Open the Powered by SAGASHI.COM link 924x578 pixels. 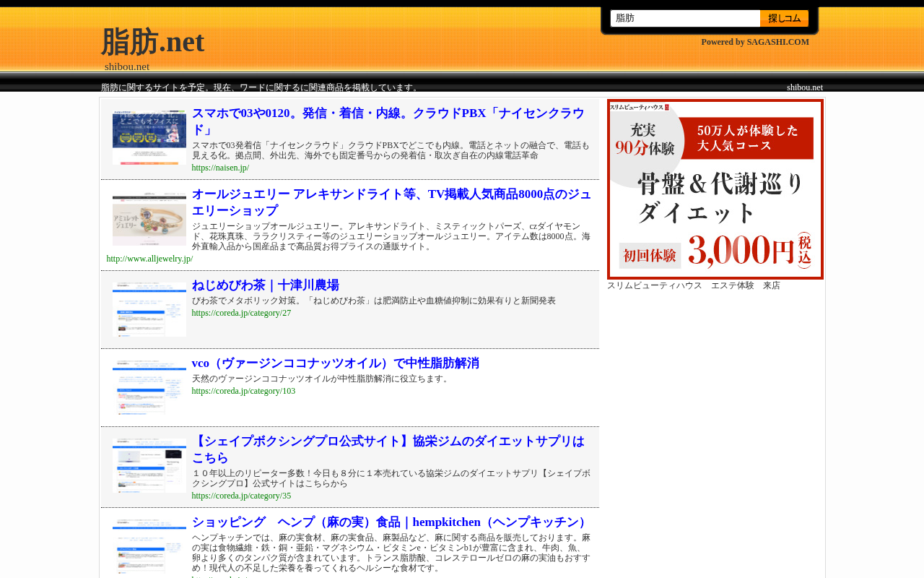(x=755, y=42)
